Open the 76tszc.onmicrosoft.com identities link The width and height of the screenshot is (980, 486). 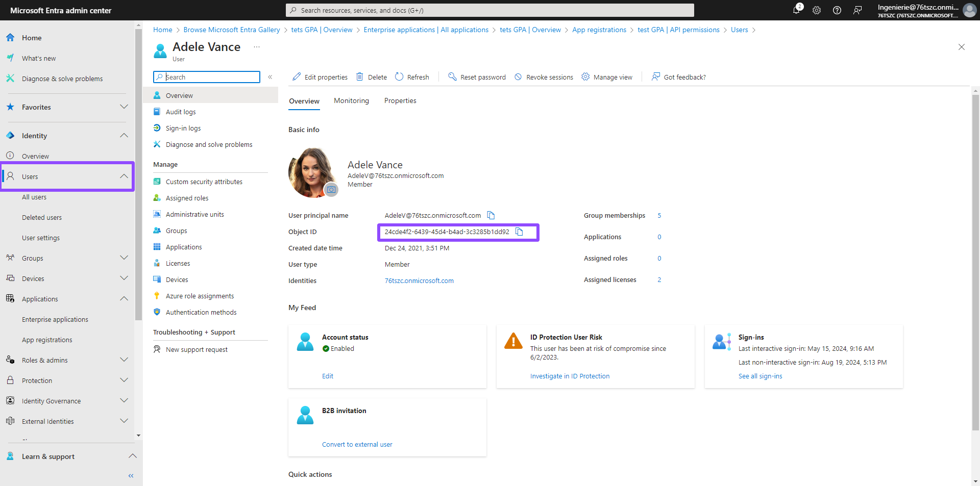[x=419, y=280]
